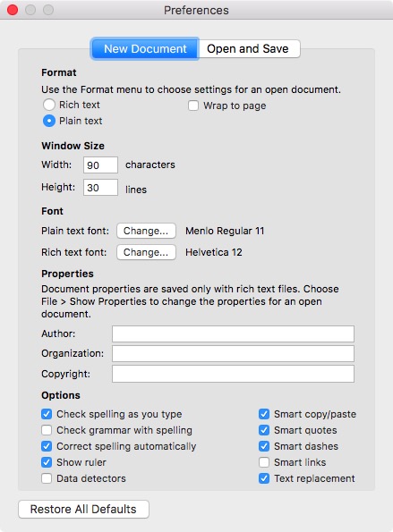Screen dimensions: 393x532
Task: Change the plain text font
Action: [146, 231]
